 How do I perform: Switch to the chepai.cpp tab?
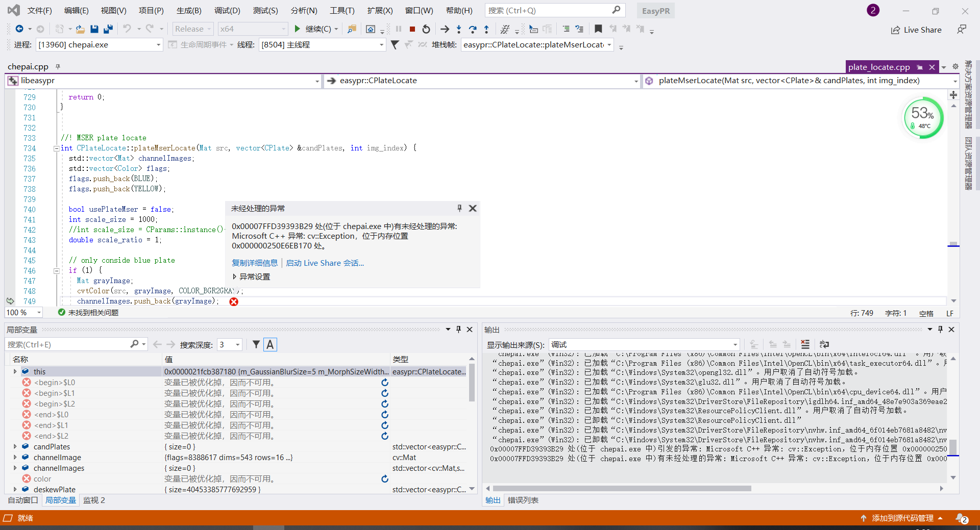(28, 67)
